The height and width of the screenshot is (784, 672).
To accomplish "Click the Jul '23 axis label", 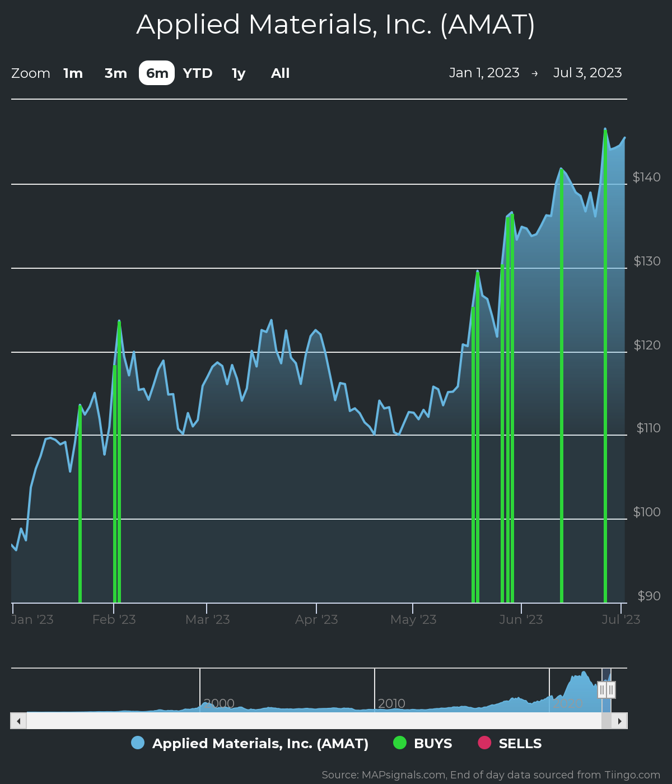I will pyautogui.click(x=621, y=619).
